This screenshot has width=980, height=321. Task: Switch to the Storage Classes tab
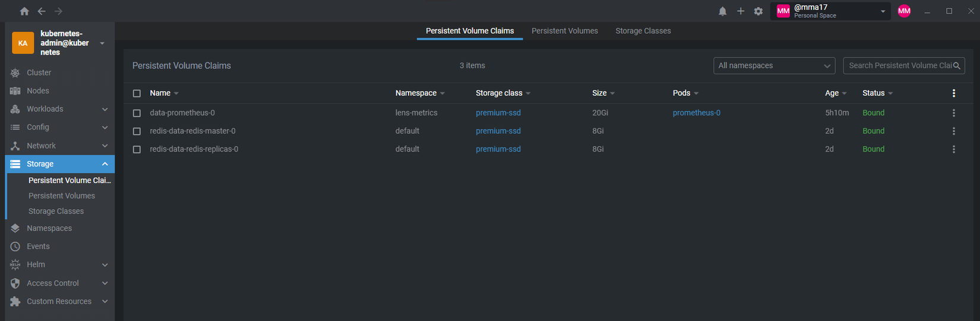click(643, 31)
